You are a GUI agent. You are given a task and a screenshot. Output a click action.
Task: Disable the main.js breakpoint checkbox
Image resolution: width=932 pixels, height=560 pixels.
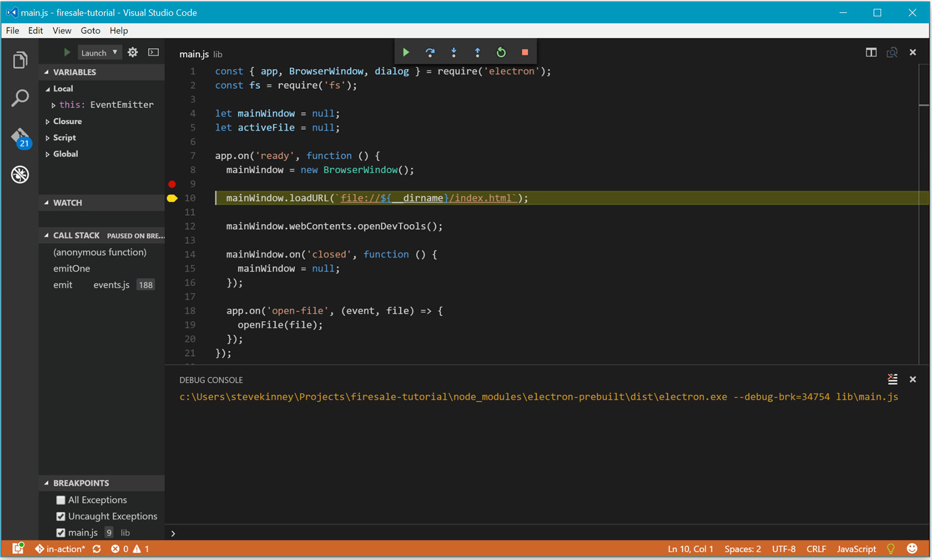click(60, 532)
